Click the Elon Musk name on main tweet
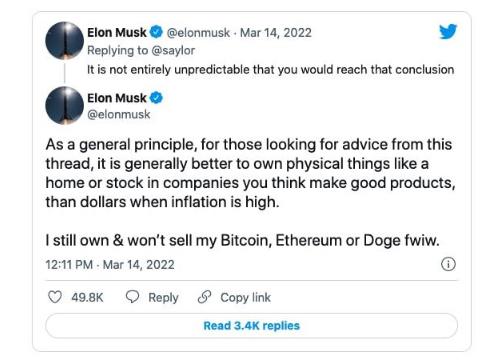This screenshot has height=361, width=501. tap(117, 98)
